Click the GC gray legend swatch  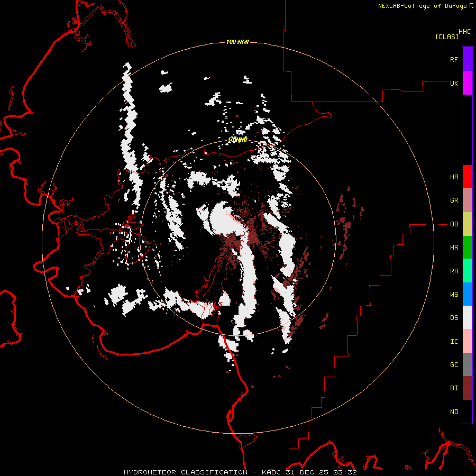[x=467, y=364]
